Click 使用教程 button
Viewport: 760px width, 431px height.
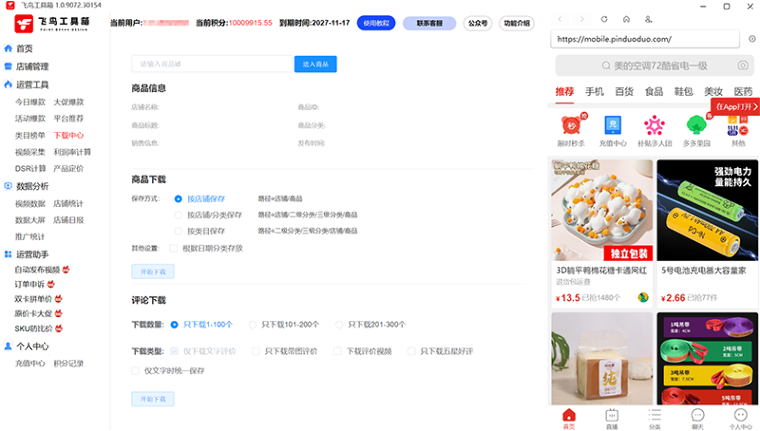pyautogui.click(x=376, y=23)
